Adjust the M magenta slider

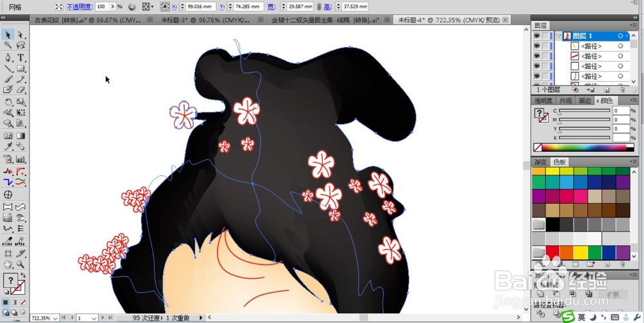pos(584,120)
